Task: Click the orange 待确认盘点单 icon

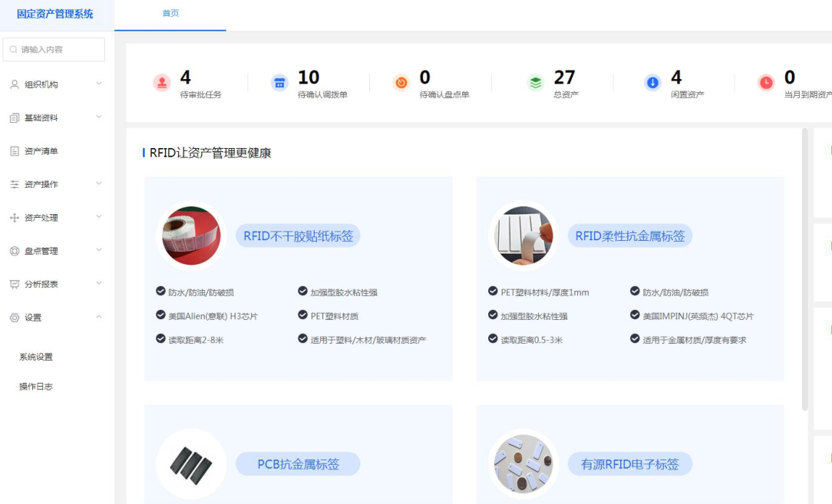Action: click(401, 83)
